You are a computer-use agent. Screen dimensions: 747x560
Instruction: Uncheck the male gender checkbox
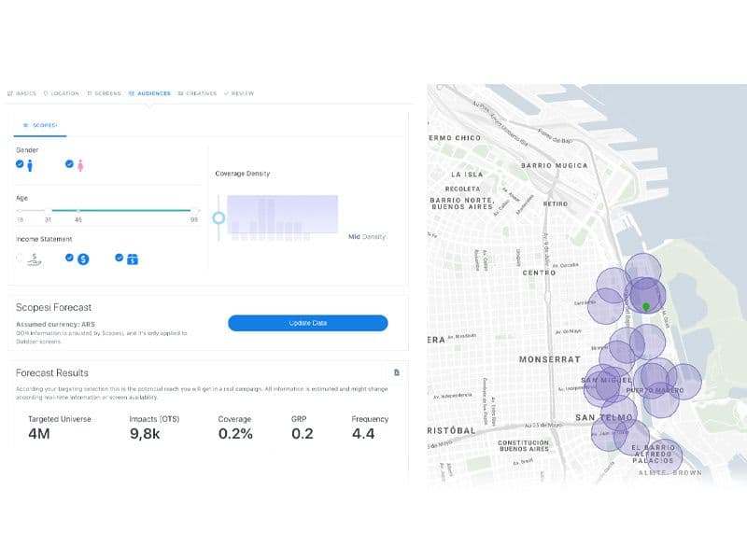pyautogui.click(x=20, y=164)
